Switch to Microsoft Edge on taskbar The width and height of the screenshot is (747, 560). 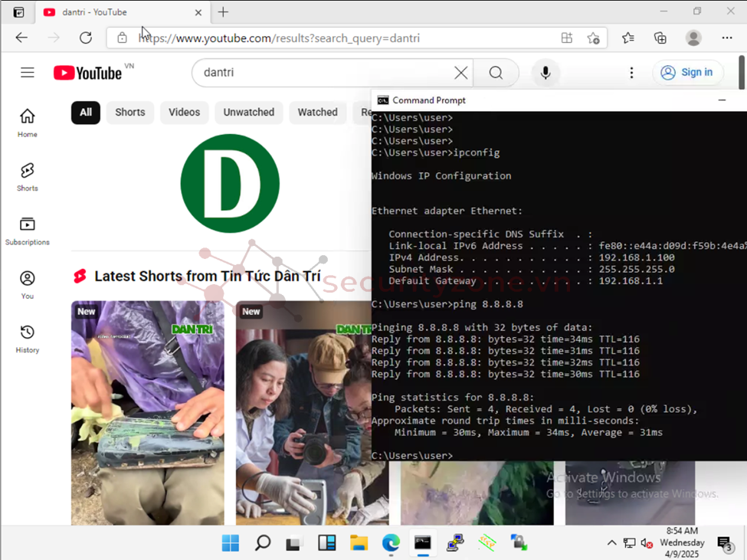(x=391, y=542)
